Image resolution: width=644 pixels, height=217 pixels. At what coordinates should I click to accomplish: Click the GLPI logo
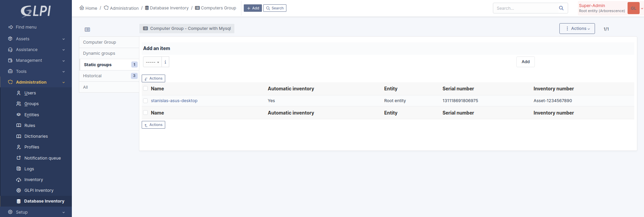tap(36, 11)
